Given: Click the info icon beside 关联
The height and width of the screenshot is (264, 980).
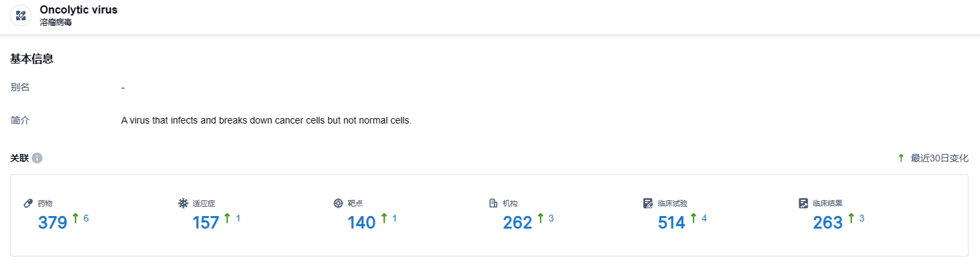Looking at the screenshot, I should 37,158.
